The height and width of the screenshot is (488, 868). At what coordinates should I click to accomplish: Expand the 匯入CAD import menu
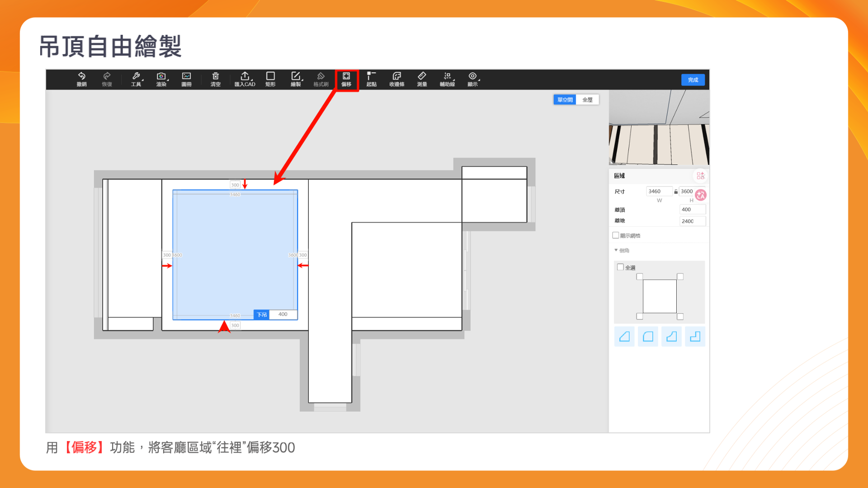pos(245,79)
